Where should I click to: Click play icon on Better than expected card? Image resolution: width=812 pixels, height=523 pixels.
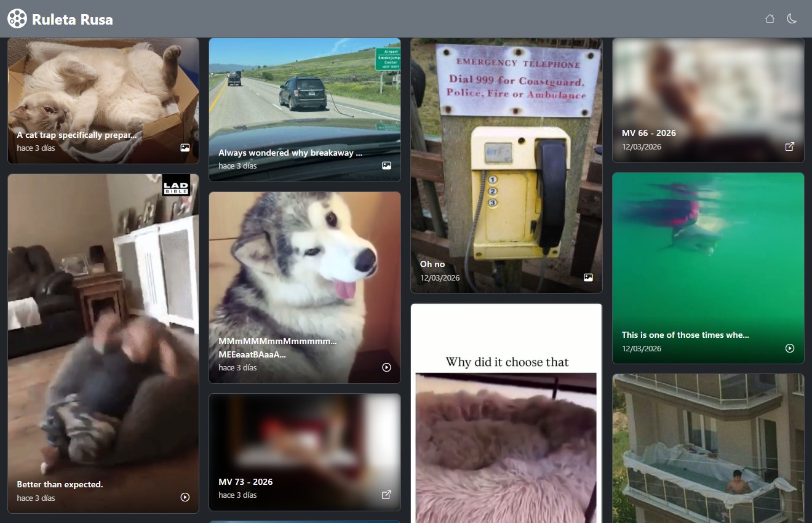(185, 497)
